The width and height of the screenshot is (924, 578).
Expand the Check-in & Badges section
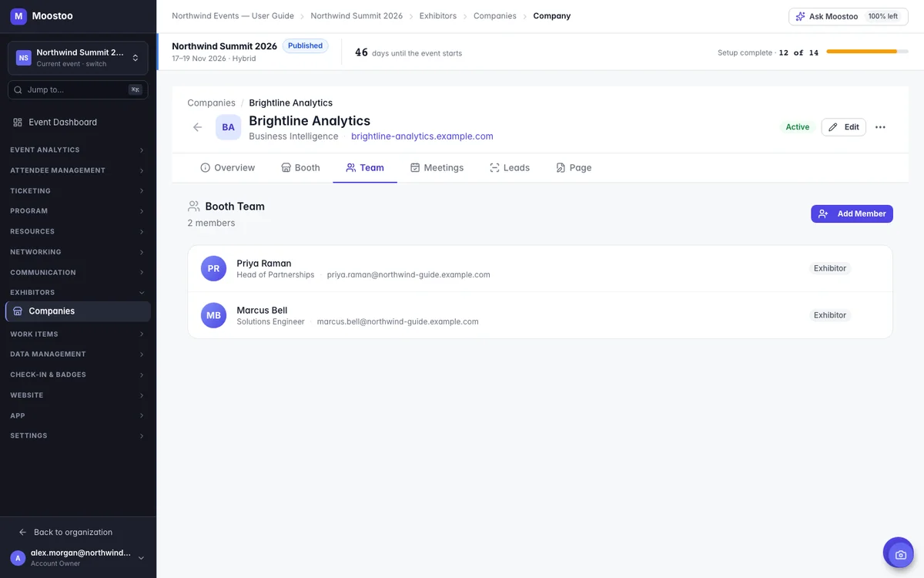pos(78,375)
